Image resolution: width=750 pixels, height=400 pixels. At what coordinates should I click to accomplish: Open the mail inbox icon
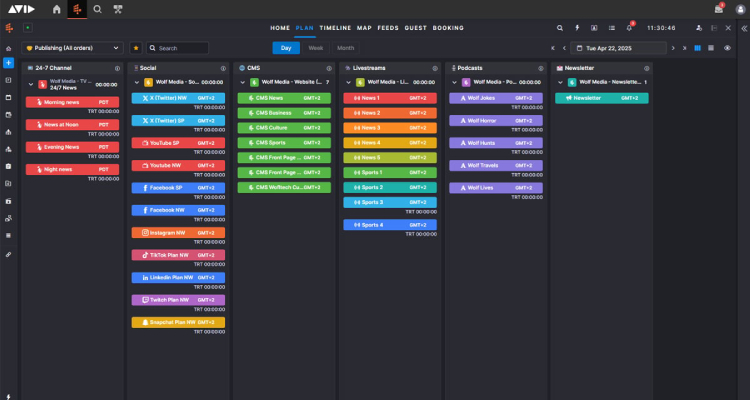(720, 9)
